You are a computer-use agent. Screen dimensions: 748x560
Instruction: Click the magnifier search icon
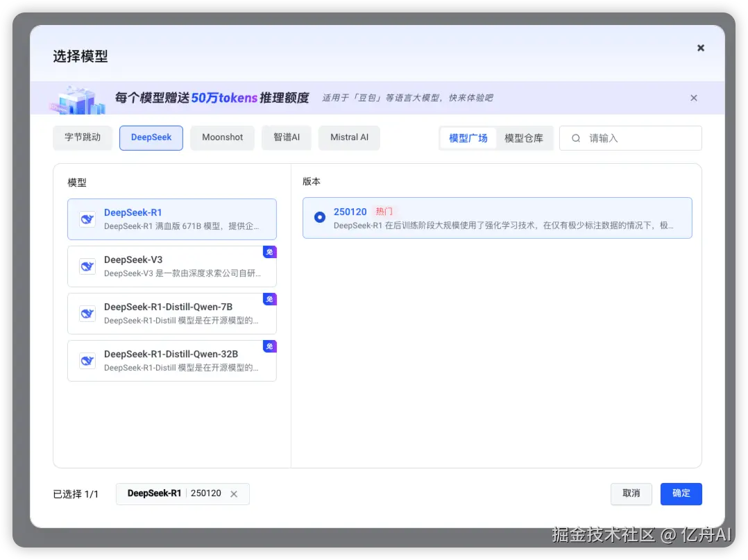576,138
